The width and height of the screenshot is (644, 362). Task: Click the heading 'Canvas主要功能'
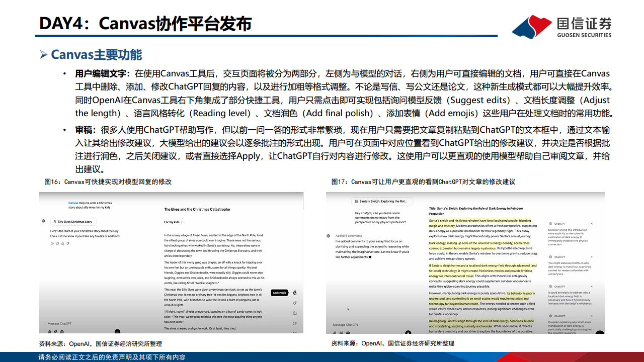pos(97,54)
